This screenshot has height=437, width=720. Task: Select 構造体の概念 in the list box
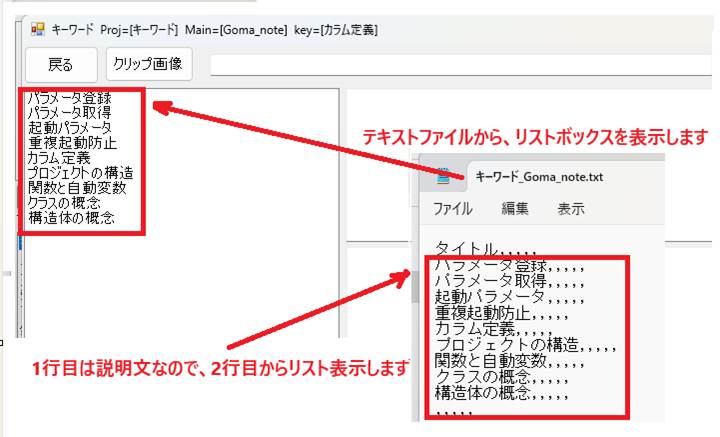click(71, 218)
